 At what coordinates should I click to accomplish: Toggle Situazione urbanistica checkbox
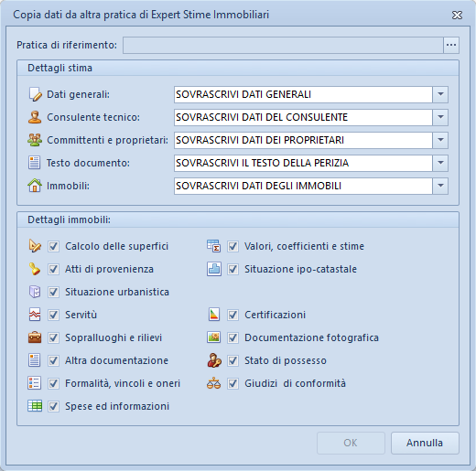pyautogui.click(x=53, y=292)
